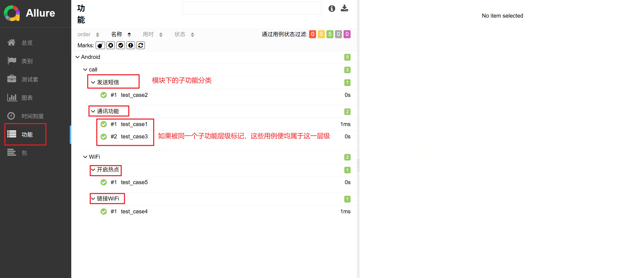This screenshot has height=278, width=644.
Task: Sort by 用时 duration column
Action: [x=153, y=34]
